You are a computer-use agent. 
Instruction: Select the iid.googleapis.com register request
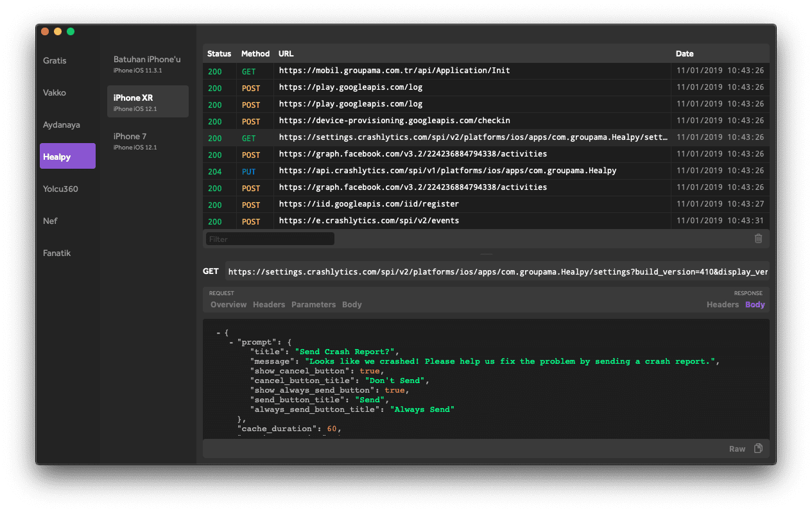click(486, 204)
